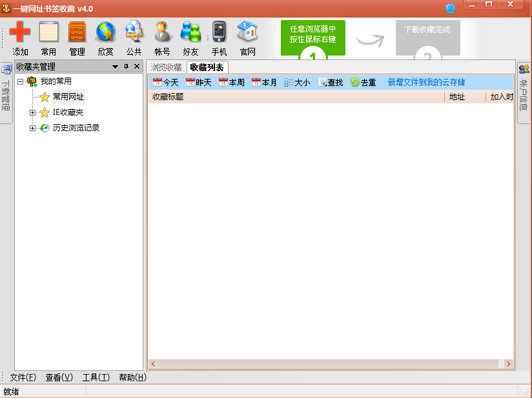This screenshot has width=532, height=398.
Task: Open the 工具(T) menu
Action: click(96, 377)
